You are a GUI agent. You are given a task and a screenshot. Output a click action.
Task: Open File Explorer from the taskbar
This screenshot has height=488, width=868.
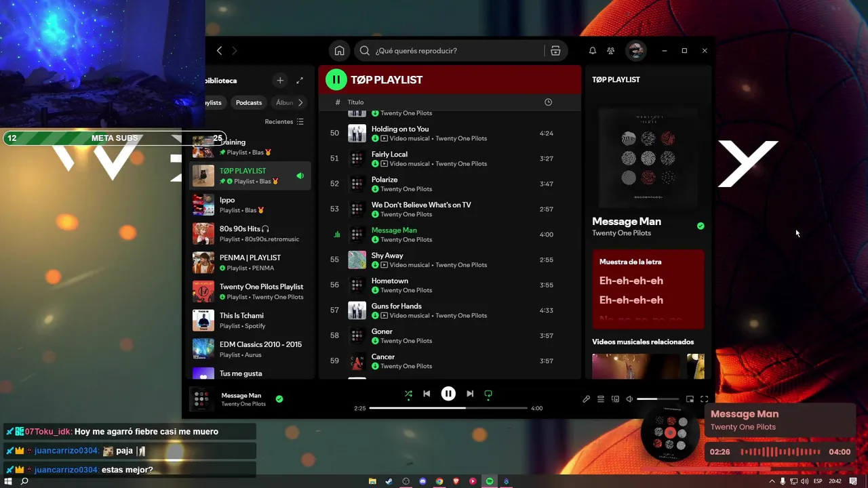pyautogui.click(x=372, y=481)
